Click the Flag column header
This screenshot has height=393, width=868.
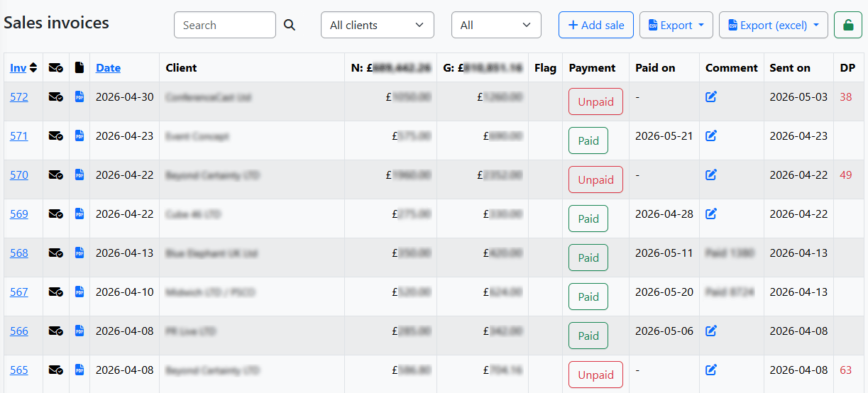click(x=545, y=68)
